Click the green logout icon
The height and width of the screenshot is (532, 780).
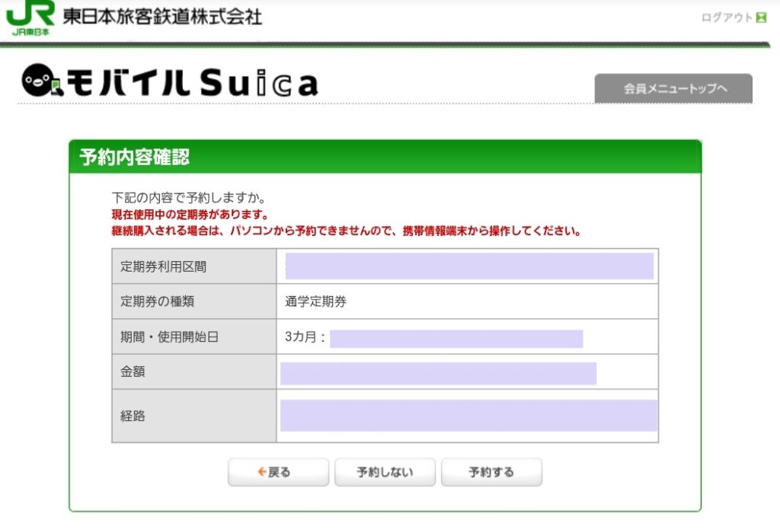[x=761, y=18]
